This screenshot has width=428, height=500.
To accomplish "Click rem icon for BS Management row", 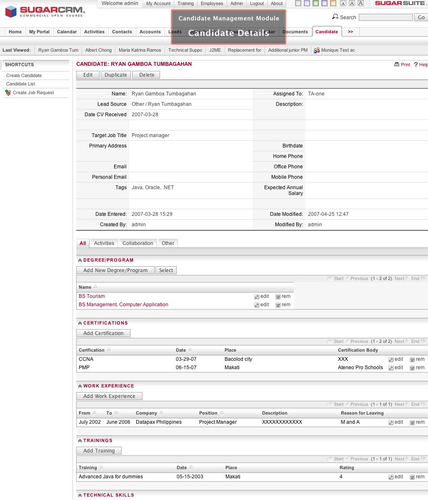I will point(278,305).
